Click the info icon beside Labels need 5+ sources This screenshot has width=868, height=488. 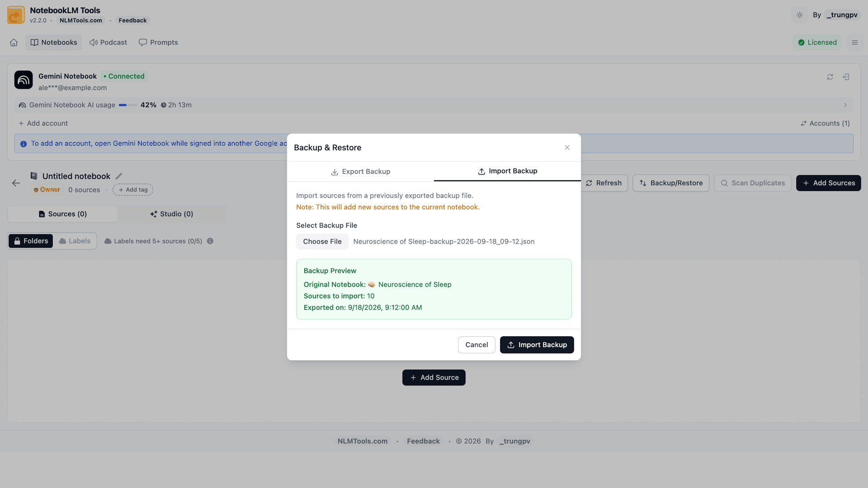[210, 241]
